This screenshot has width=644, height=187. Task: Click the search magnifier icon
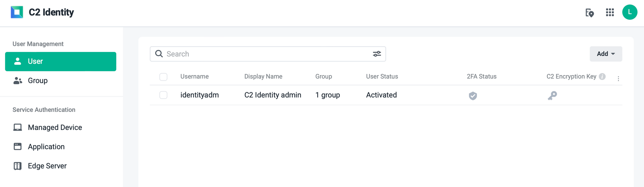(x=159, y=54)
